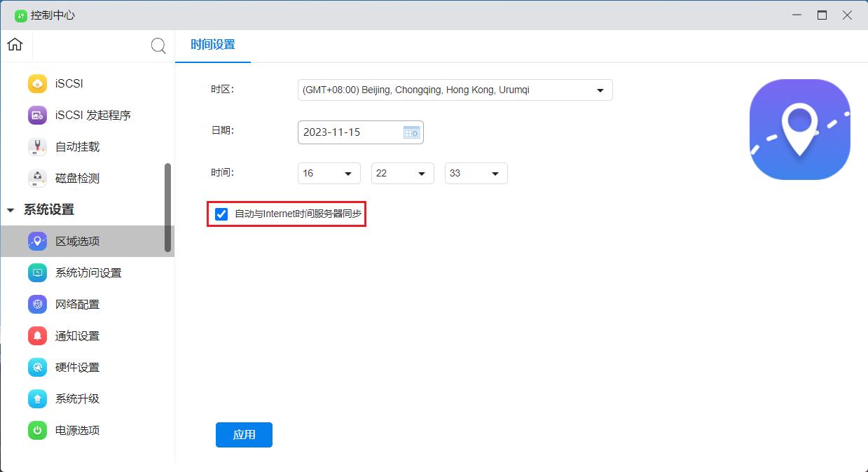Open the date picker calendar icon
Image resolution: width=868 pixels, height=472 pixels.
[x=411, y=132]
